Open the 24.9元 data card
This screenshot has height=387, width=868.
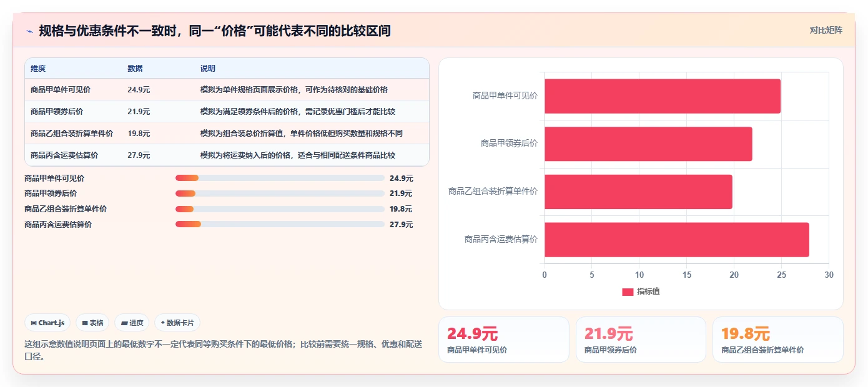point(504,340)
